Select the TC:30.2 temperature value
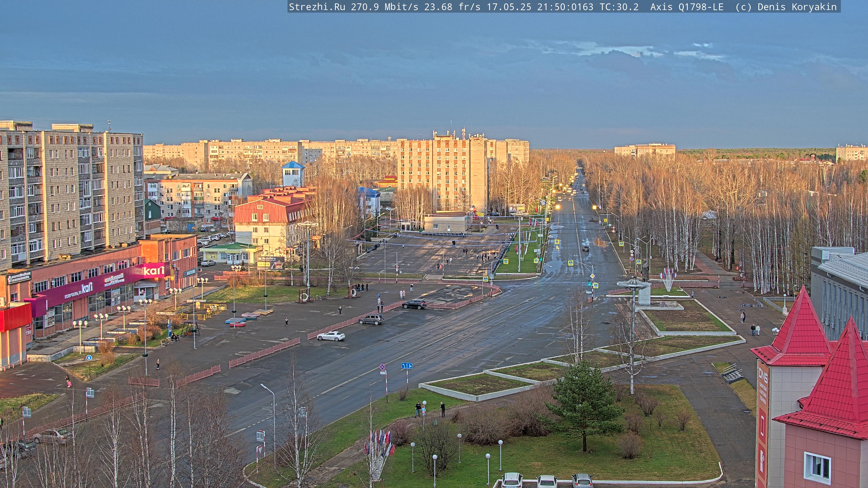This screenshot has height=488, width=868. [619, 7]
